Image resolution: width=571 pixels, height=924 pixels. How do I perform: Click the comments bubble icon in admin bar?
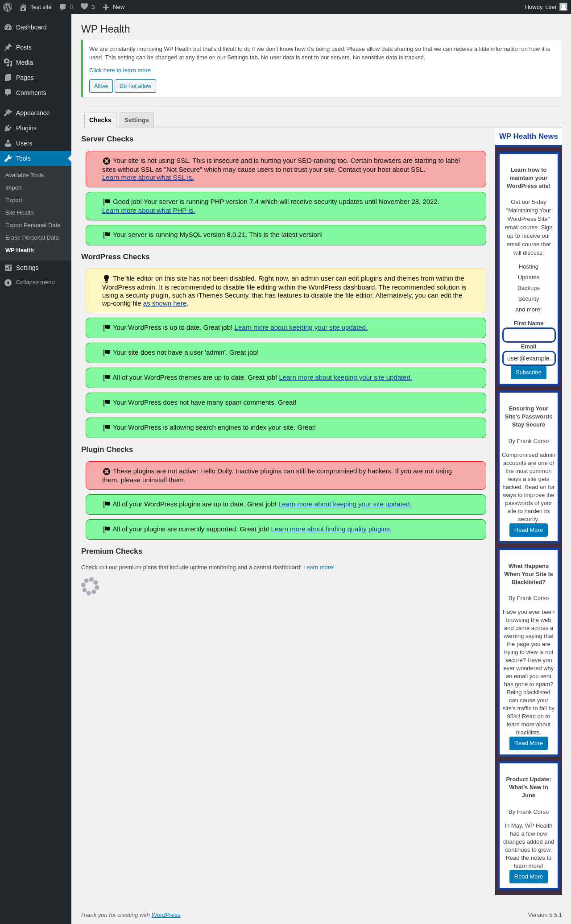(x=63, y=7)
